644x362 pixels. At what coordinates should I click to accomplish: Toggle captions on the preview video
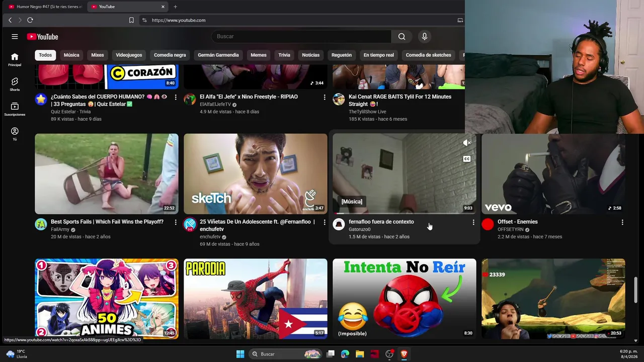(466, 159)
